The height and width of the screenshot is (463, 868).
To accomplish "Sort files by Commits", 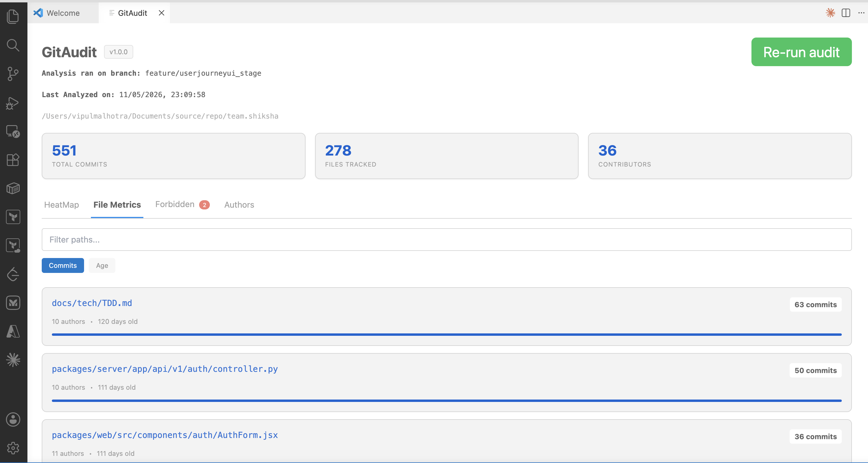I will click(x=63, y=265).
